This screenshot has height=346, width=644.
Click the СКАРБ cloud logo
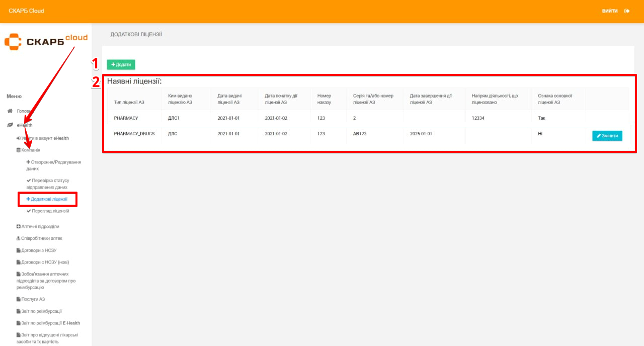(46, 41)
